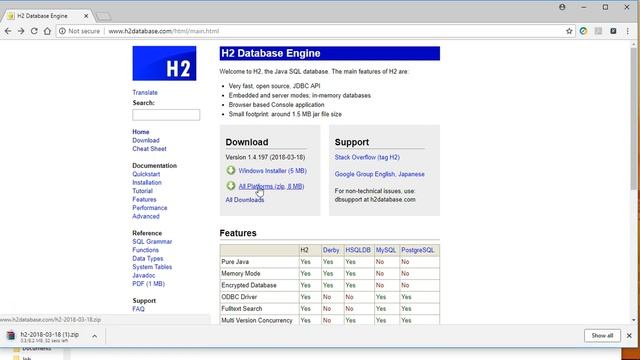Click the Not secure info icon
640x360 pixels.
(x=62, y=31)
